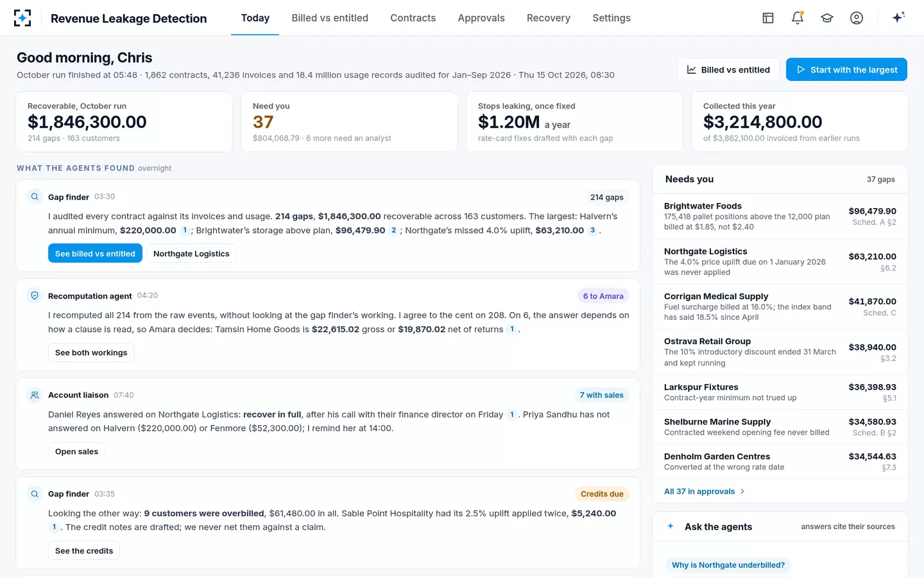Screen dimensions: 924x578
Task: Click the plus icon next to Ask the agents
Action: (671, 526)
